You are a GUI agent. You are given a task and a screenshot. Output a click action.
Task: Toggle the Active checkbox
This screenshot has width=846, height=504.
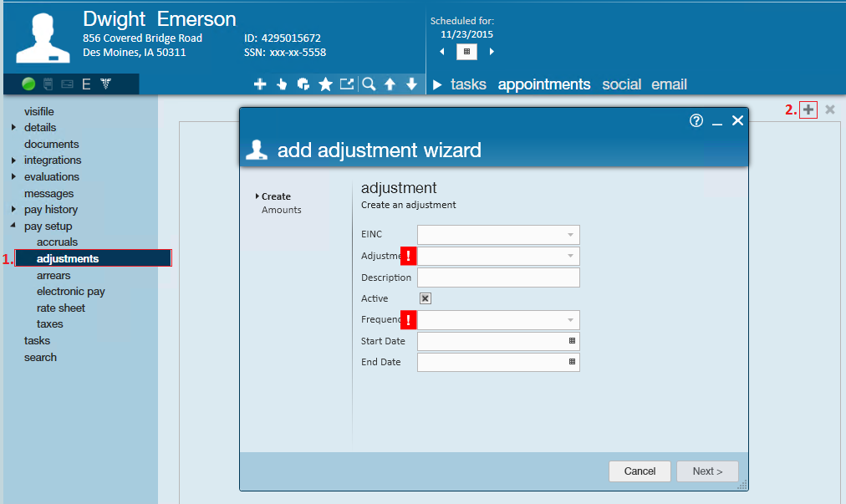(x=426, y=298)
